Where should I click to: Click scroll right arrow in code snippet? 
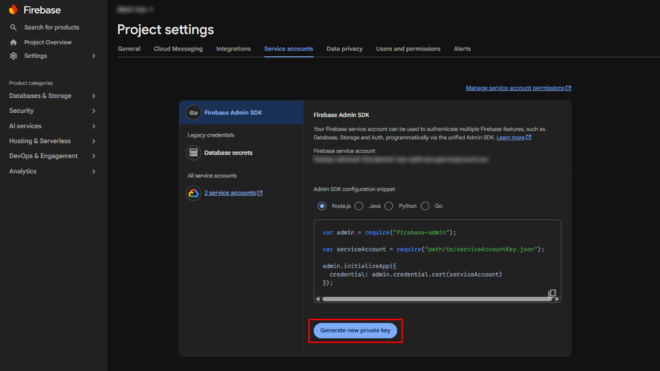(557, 299)
